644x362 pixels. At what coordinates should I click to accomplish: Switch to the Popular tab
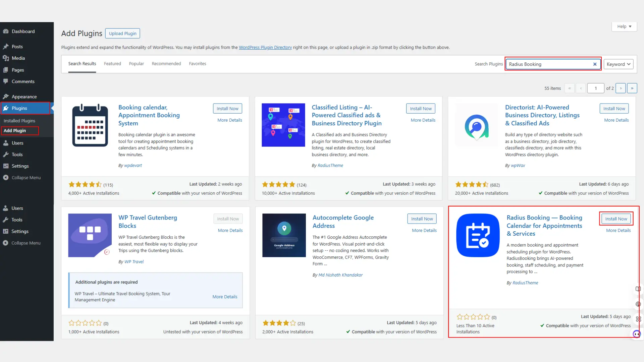[x=137, y=64]
